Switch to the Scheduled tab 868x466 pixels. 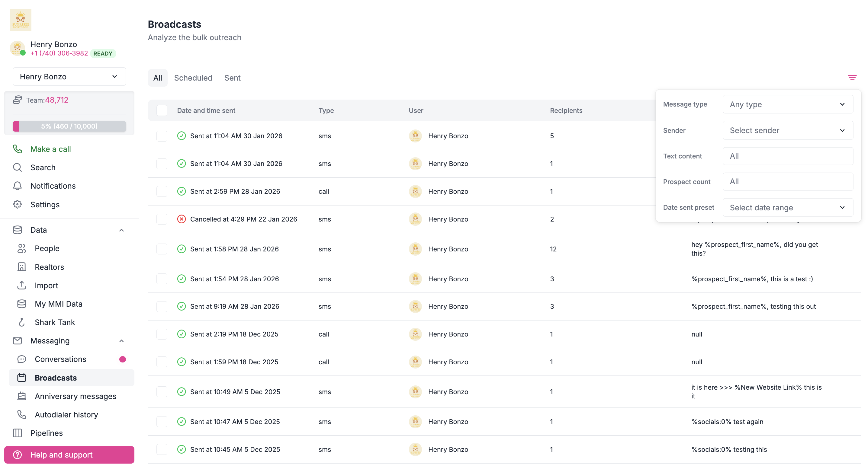(193, 78)
